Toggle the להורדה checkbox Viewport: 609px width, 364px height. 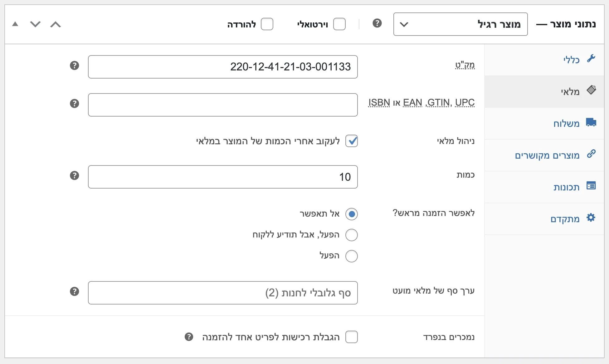click(x=267, y=24)
